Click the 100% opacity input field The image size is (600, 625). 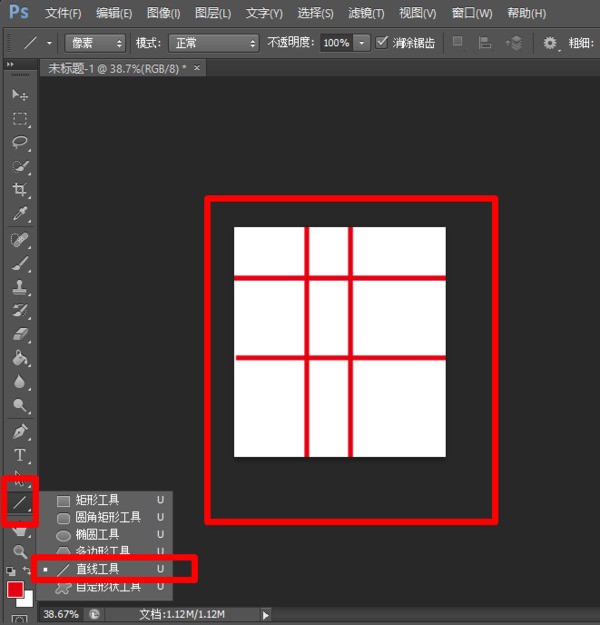point(336,43)
